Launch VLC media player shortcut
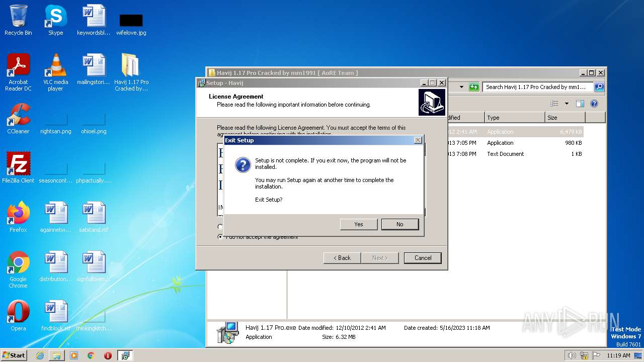 pos(56,72)
